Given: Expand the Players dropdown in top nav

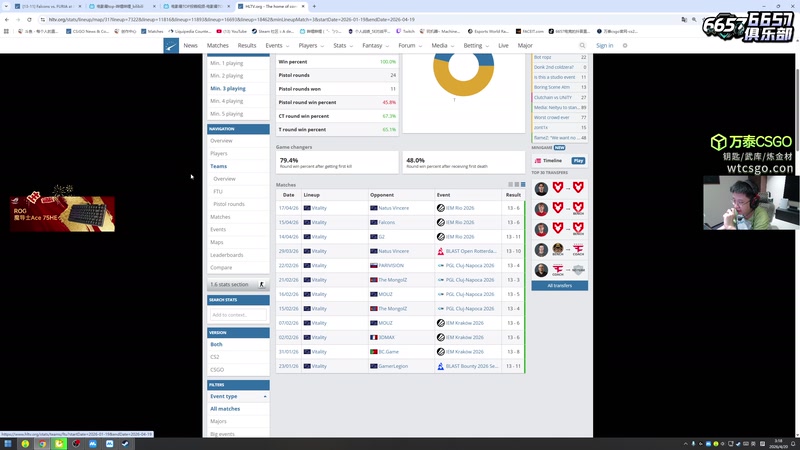Looking at the screenshot, I should click(311, 46).
